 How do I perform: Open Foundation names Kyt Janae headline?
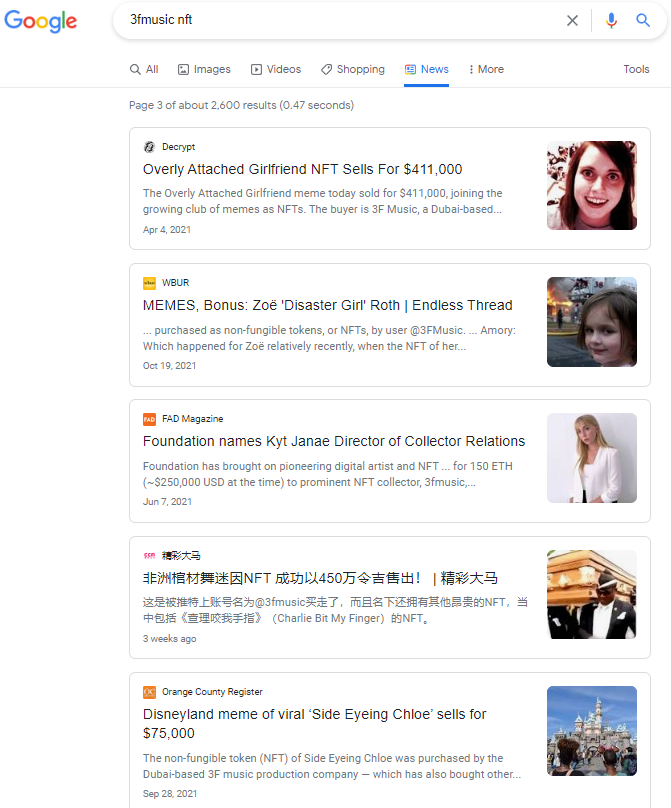coord(334,441)
